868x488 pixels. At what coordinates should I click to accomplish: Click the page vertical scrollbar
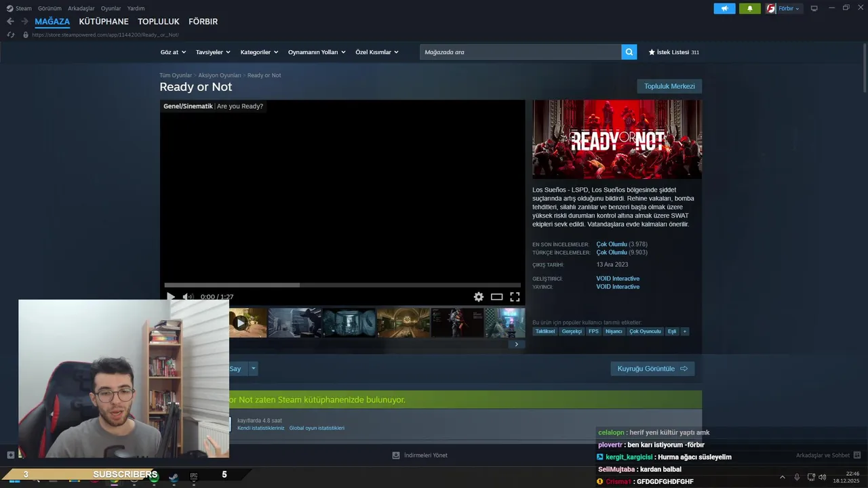[865, 68]
